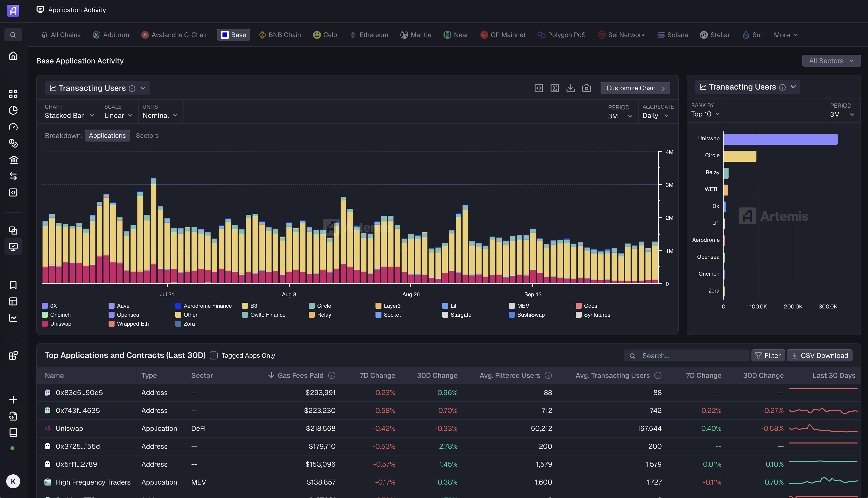Open the bookmark icon in sidebar
The width and height of the screenshot is (868, 498).
click(13, 285)
